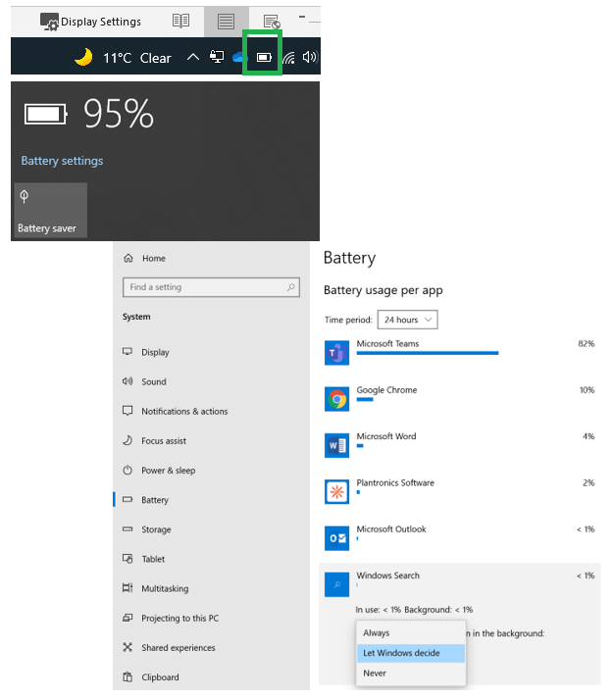Toggle the Battery saver tile
The height and width of the screenshot is (700, 612).
click(x=50, y=210)
